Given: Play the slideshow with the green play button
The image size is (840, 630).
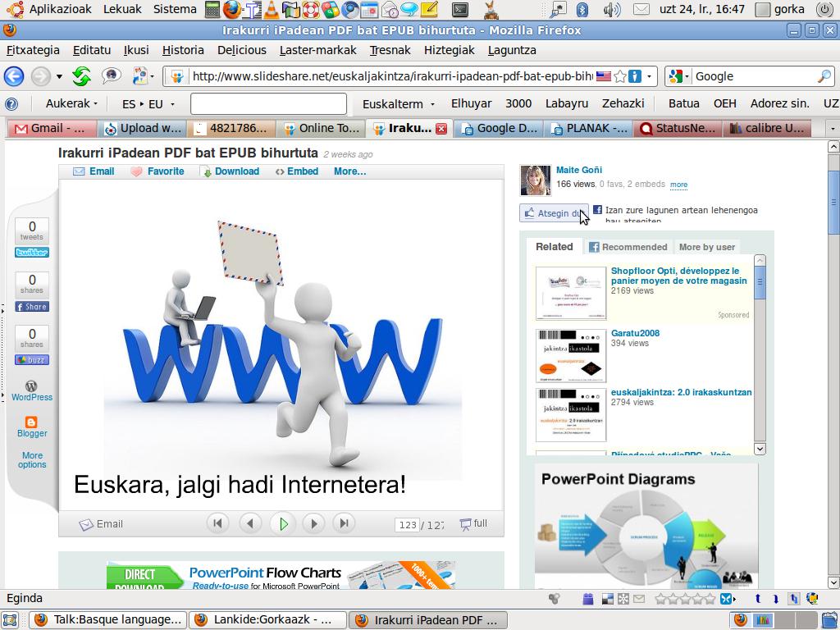Looking at the screenshot, I should click(283, 523).
